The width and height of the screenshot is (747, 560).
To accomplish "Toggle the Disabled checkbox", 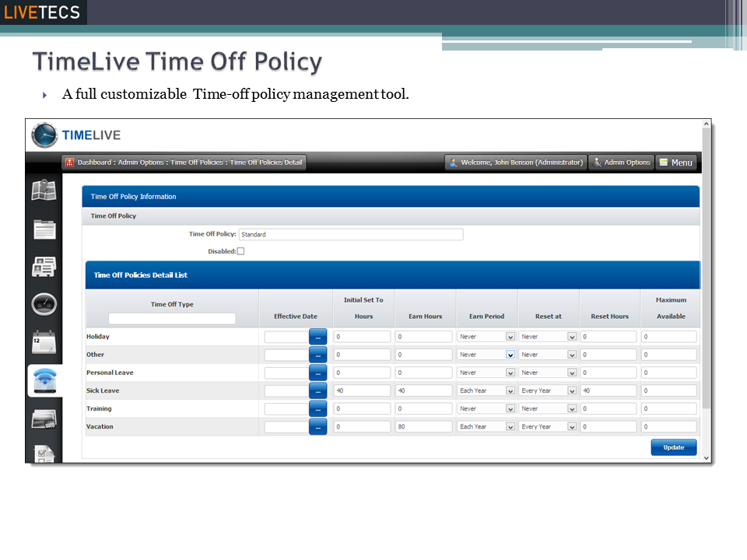I will pyautogui.click(x=240, y=251).
